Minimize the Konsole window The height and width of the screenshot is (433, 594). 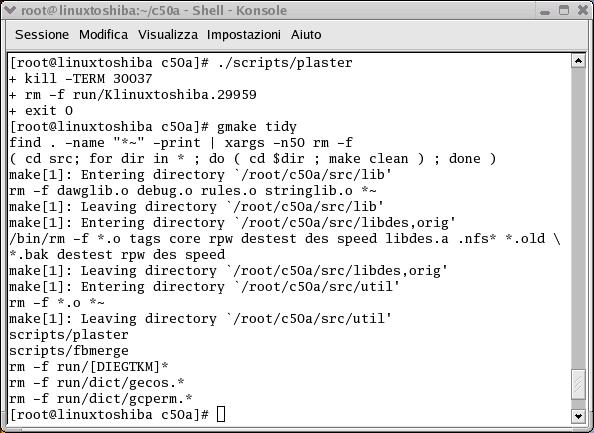coord(545,11)
